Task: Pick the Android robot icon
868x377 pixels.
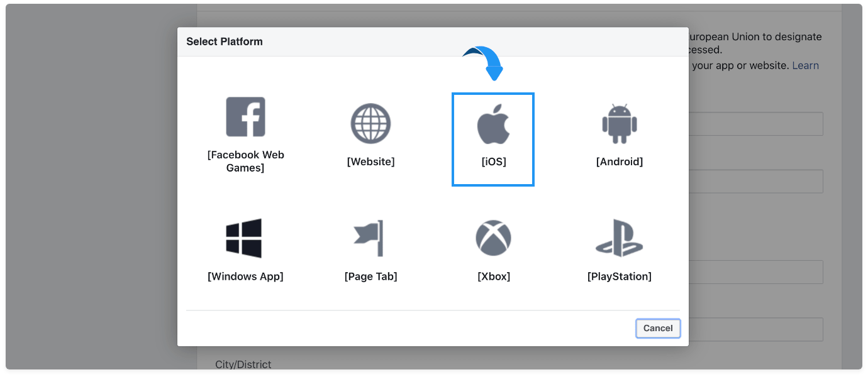Action: (x=620, y=124)
